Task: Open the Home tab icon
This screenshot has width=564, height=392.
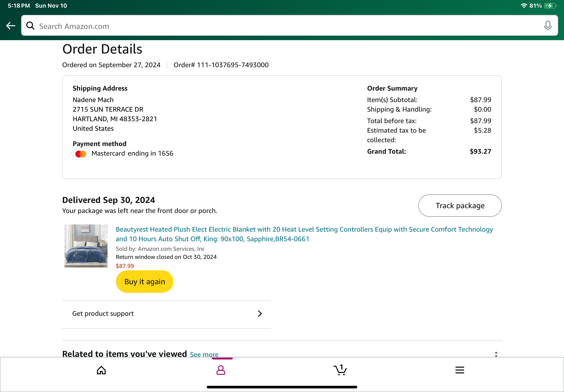Action: [x=101, y=370]
